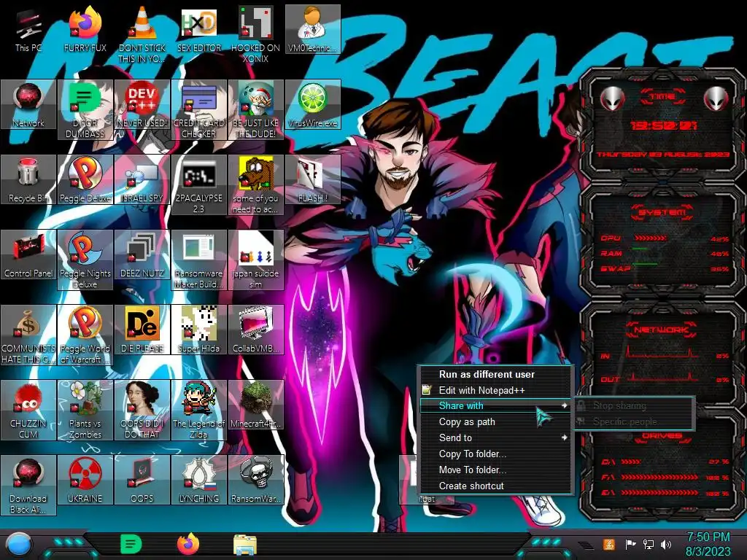Open the Network desktop icon

point(28,105)
